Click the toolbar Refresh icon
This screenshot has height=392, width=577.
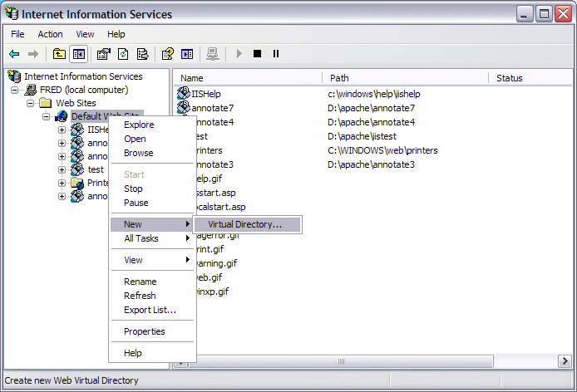coord(123,55)
